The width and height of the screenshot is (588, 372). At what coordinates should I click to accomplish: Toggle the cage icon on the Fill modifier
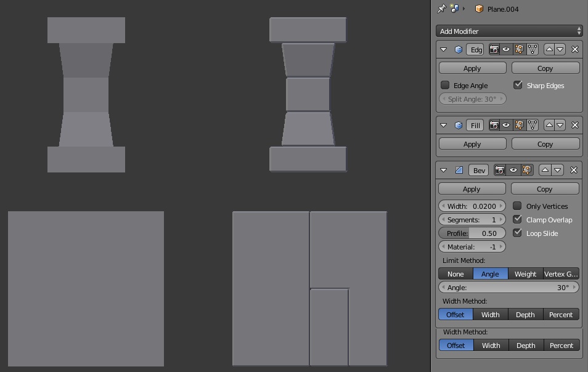[x=533, y=125]
